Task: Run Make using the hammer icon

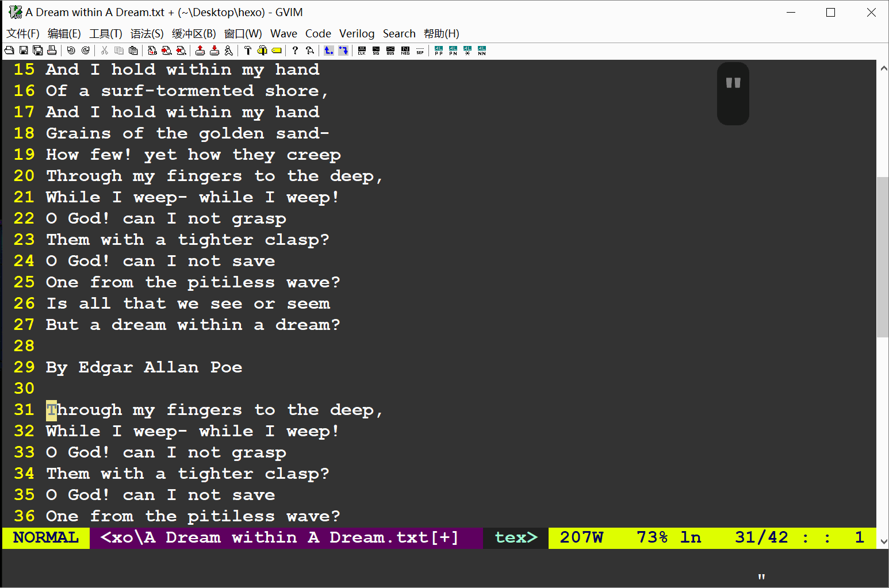Action: 248,51
